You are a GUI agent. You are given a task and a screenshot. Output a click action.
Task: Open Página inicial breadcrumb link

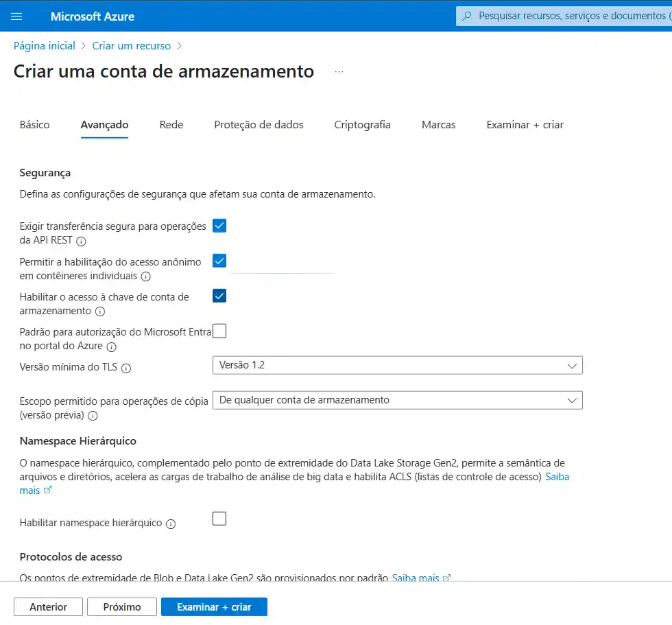pos(44,46)
